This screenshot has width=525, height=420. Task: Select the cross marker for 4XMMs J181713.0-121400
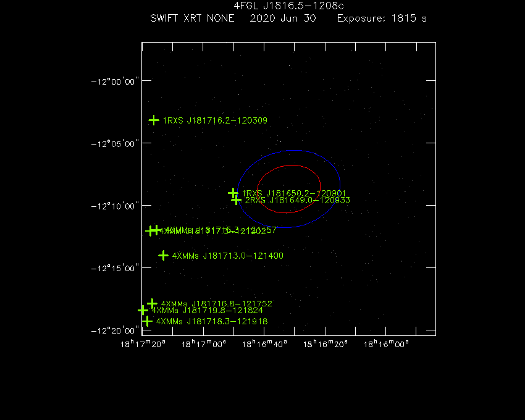(x=163, y=256)
